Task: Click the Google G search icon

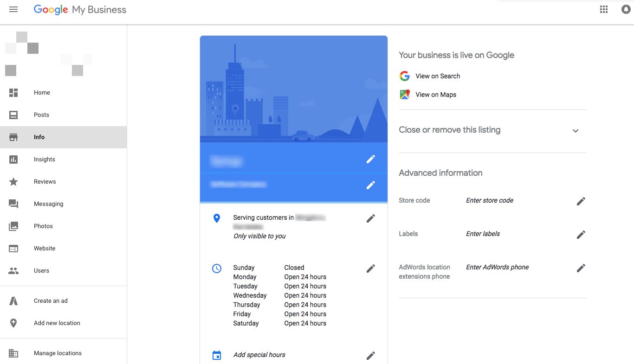Action: click(x=405, y=76)
